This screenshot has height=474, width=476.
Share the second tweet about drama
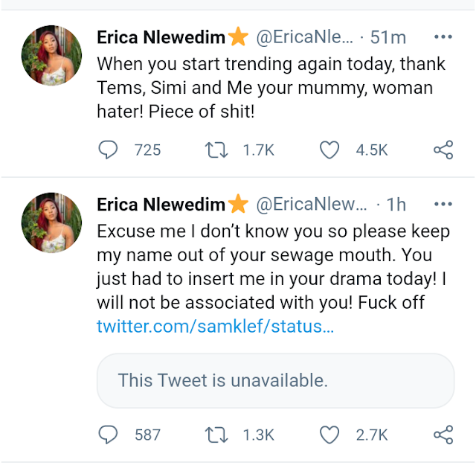pyautogui.click(x=443, y=434)
